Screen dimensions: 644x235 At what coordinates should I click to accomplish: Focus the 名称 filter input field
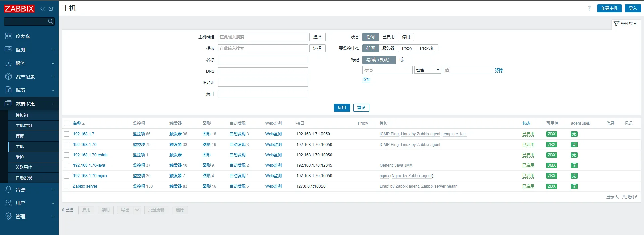263,60
